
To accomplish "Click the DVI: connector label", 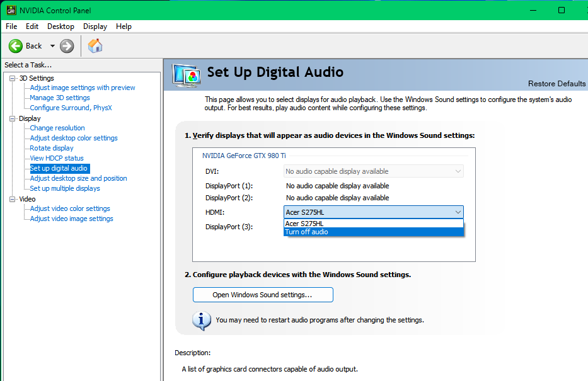I will [x=212, y=171].
